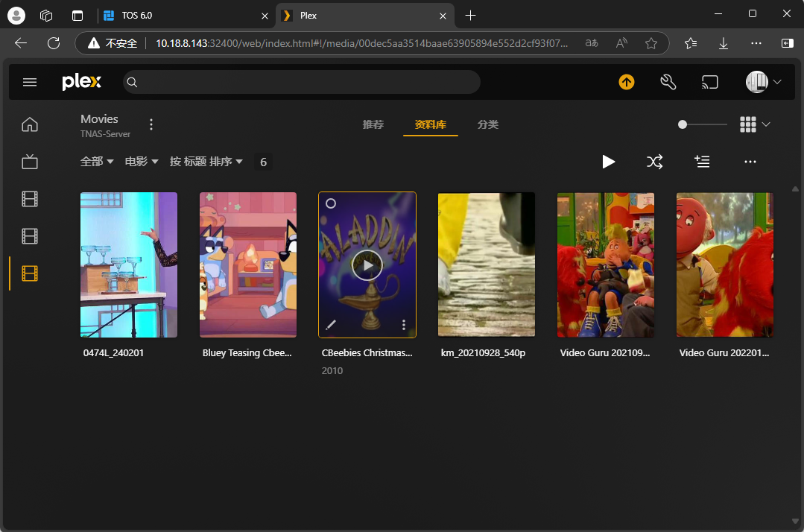Open the user account avatar menu
The image size is (804, 532).
click(x=763, y=82)
